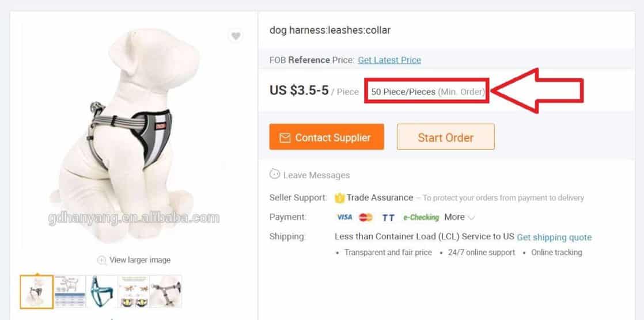This screenshot has width=644, height=320.
Task: Select the fifth gray harness thumbnail
Action: [166, 292]
